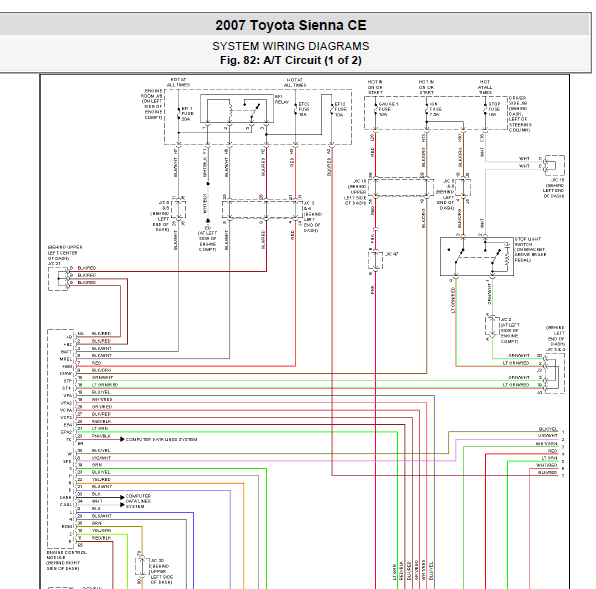
Task: Click the GRY/RED wire label at ECM
Action: tap(101, 407)
